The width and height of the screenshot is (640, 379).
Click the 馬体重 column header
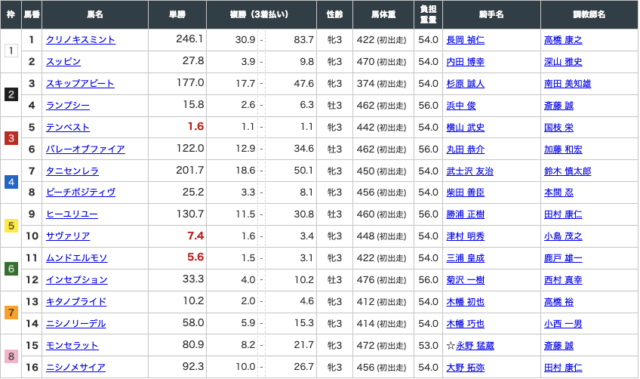383,15
